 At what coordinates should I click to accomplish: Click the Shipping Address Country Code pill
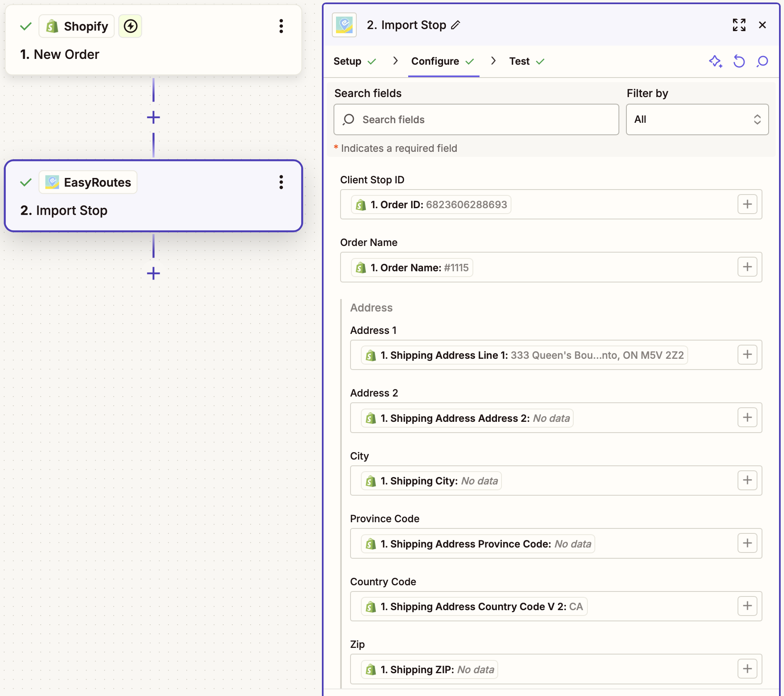click(x=474, y=606)
